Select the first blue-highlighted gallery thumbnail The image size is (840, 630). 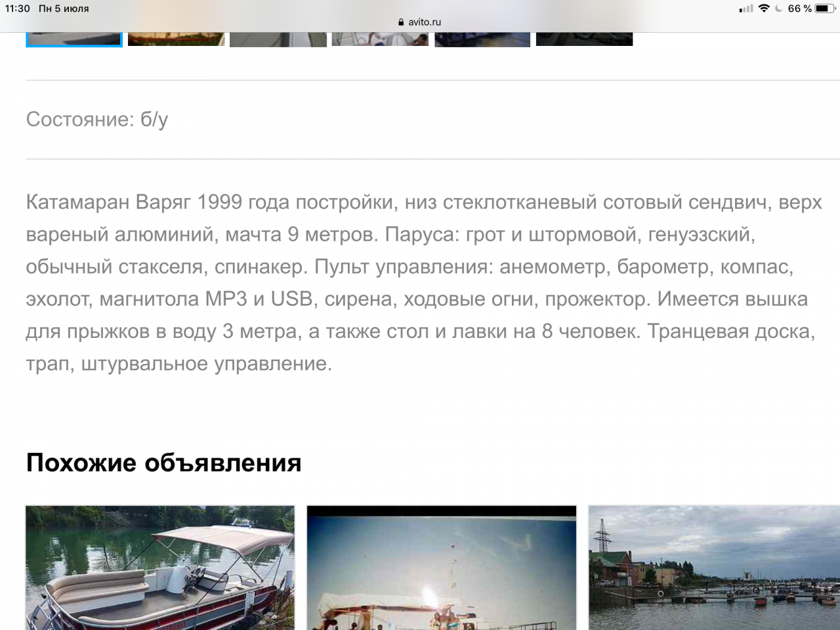pos(74,39)
